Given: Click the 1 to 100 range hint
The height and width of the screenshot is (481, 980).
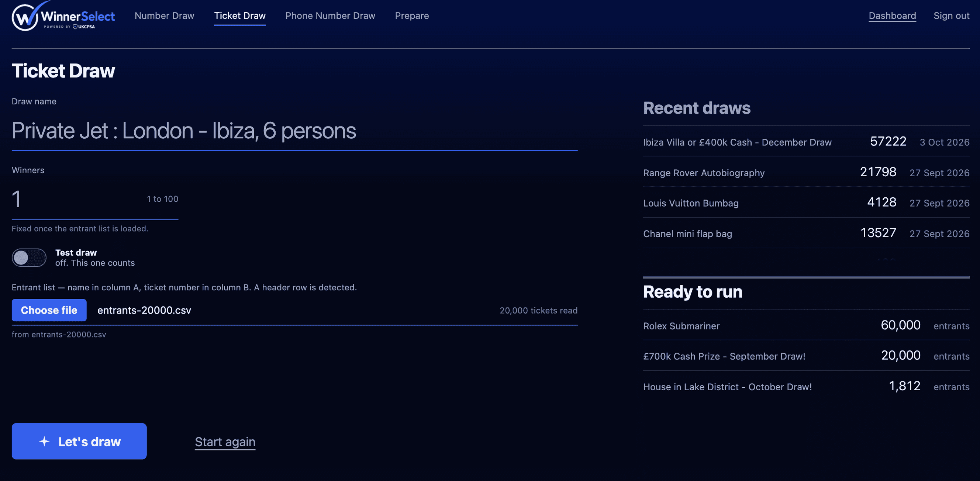Looking at the screenshot, I should 162,199.
